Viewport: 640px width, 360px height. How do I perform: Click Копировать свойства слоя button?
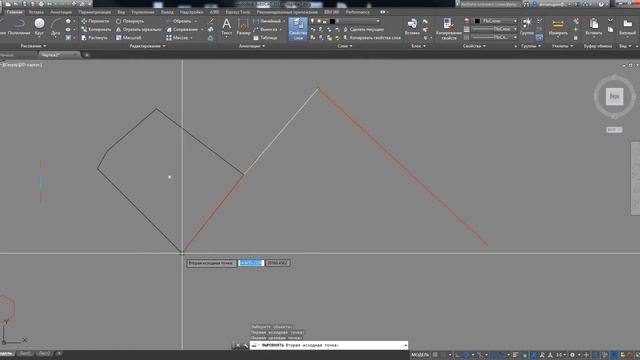[x=371, y=38]
